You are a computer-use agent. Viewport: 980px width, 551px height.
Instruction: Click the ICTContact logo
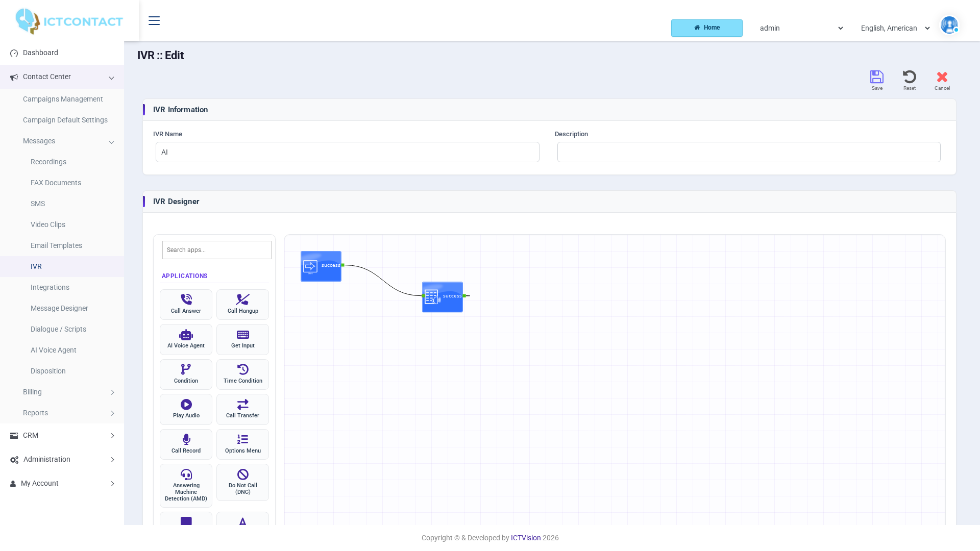[69, 21]
